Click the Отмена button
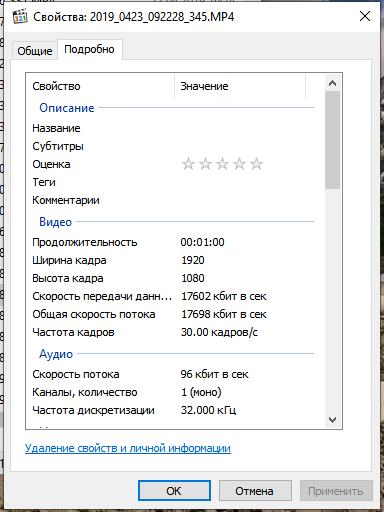 coord(255,491)
